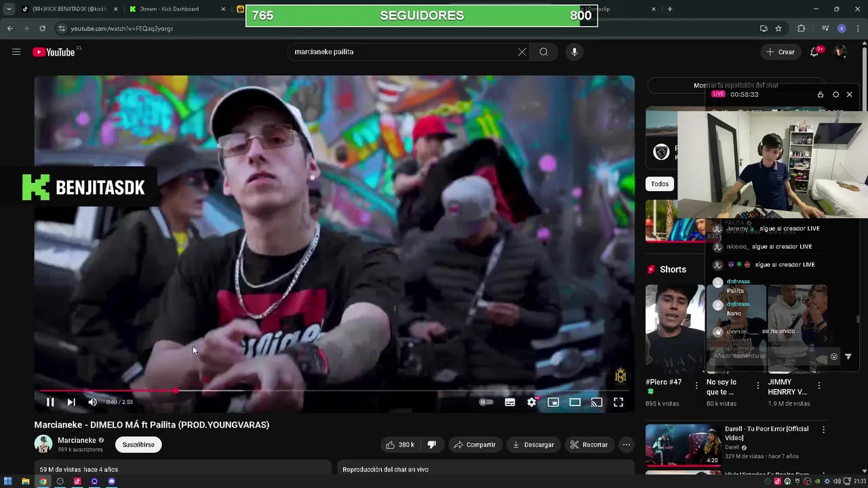The image size is (868, 488).
Task: Enable theater mode view
Action: pyautogui.click(x=575, y=402)
